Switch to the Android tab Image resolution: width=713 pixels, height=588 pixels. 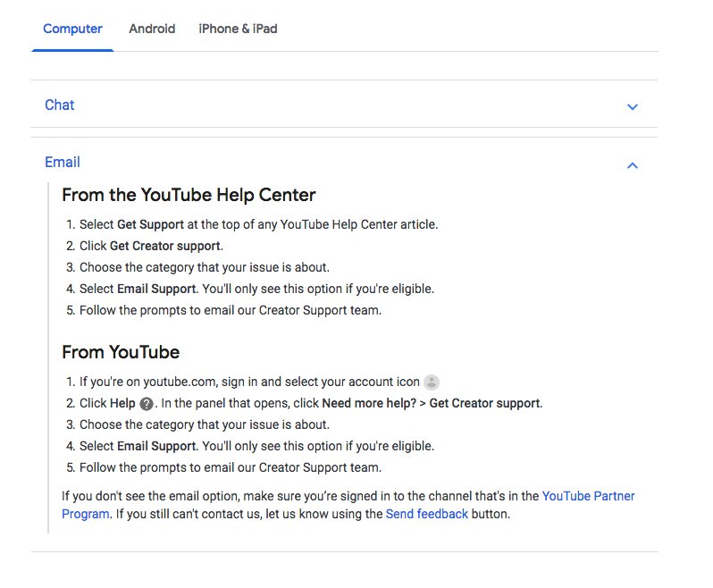(152, 29)
